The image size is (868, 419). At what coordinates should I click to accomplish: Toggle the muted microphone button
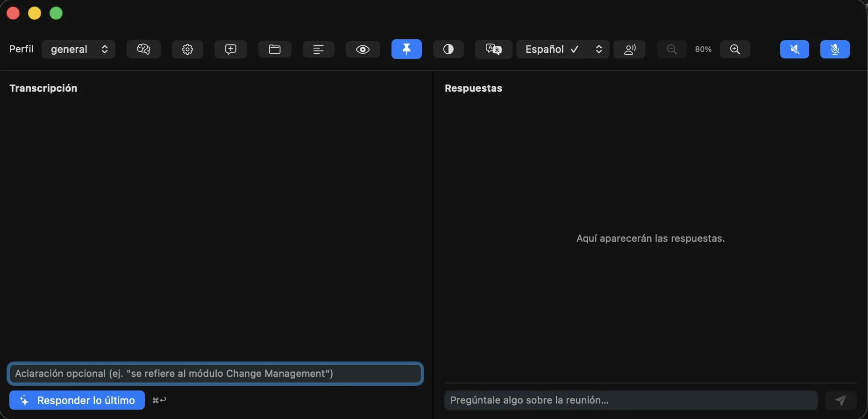coord(835,49)
